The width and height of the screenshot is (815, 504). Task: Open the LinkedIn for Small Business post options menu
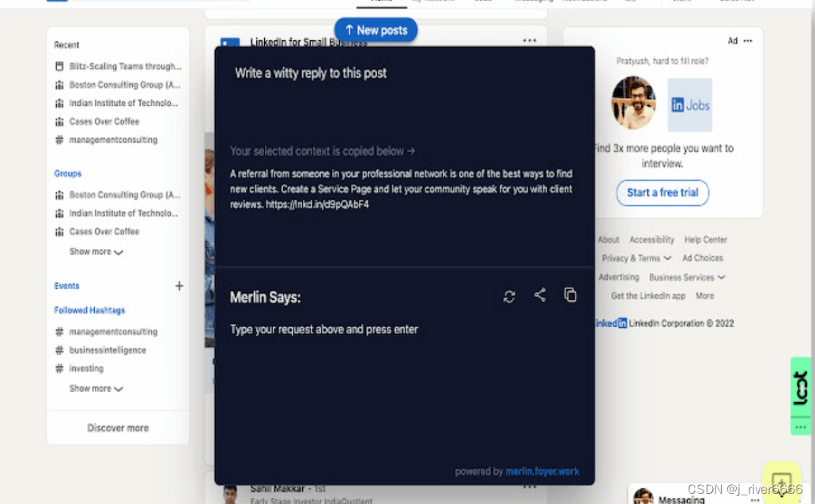coord(530,40)
